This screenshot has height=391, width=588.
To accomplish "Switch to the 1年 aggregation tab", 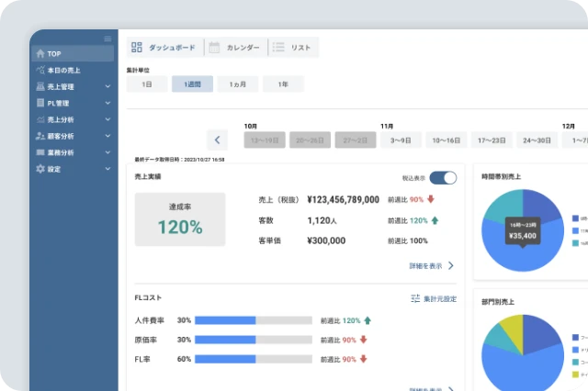I will click(x=283, y=84).
